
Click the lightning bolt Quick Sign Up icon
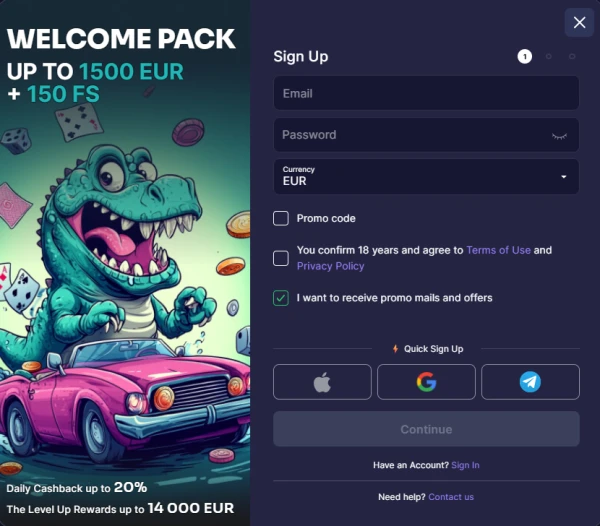395,348
